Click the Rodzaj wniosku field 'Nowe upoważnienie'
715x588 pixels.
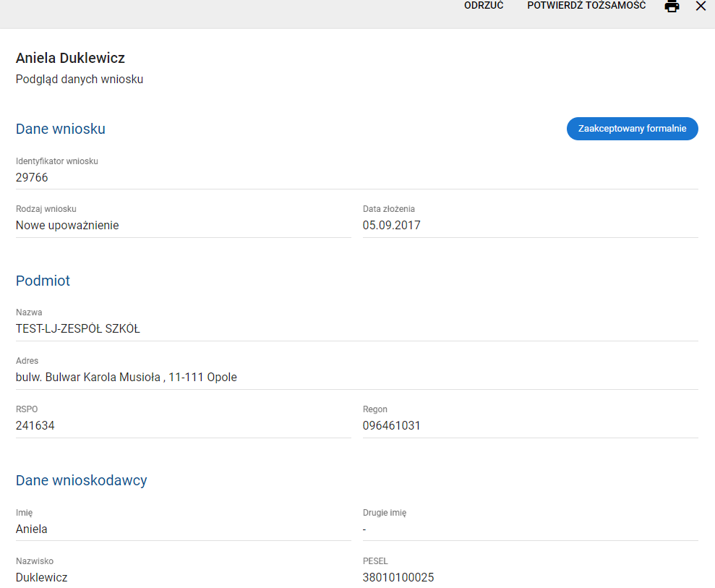click(x=67, y=225)
